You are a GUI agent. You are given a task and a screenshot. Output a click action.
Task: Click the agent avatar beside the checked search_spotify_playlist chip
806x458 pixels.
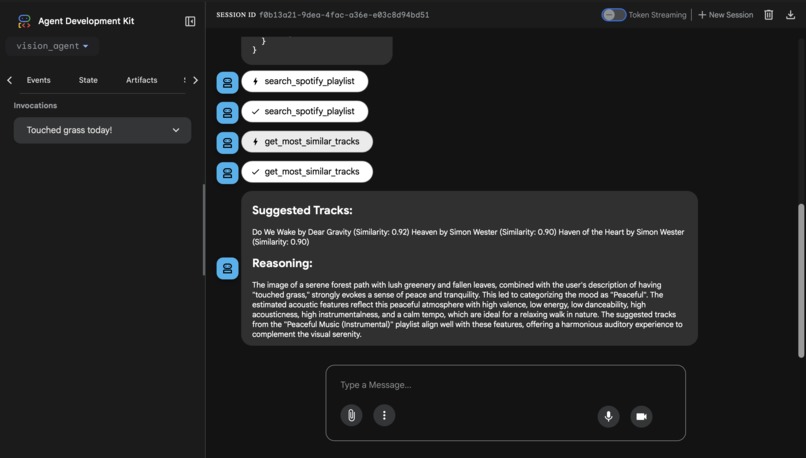point(227,113)
